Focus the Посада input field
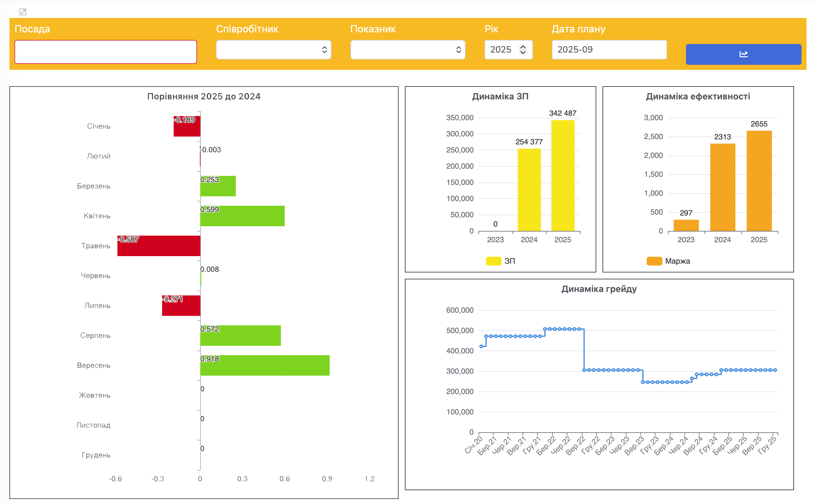The height and width of the screenshot is (504, 816). (106, 52)
